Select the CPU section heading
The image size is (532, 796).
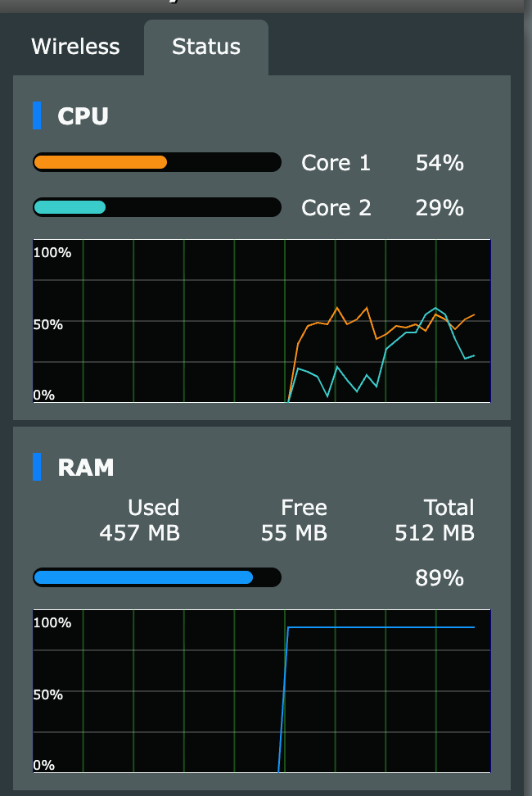(82, 117)
